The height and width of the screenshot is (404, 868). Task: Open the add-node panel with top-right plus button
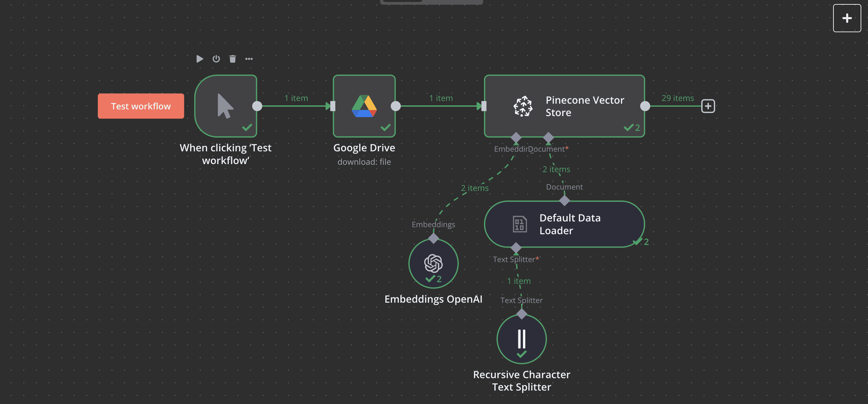pos(847,18)
